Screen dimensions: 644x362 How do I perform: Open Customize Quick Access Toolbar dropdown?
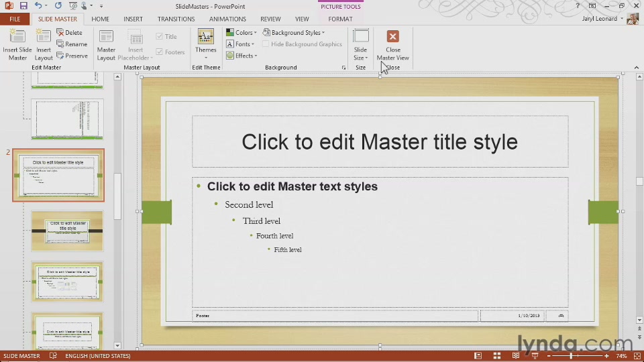101,6
